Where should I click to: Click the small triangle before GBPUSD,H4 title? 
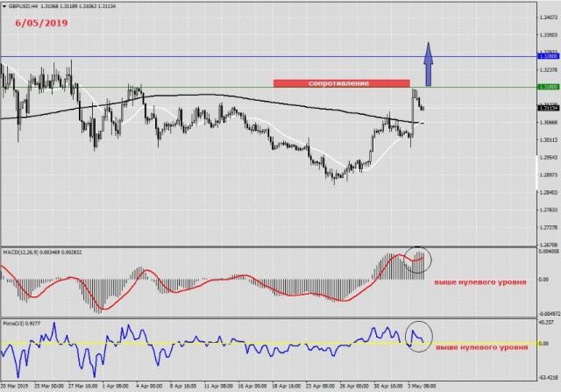(x=4, y=6)
